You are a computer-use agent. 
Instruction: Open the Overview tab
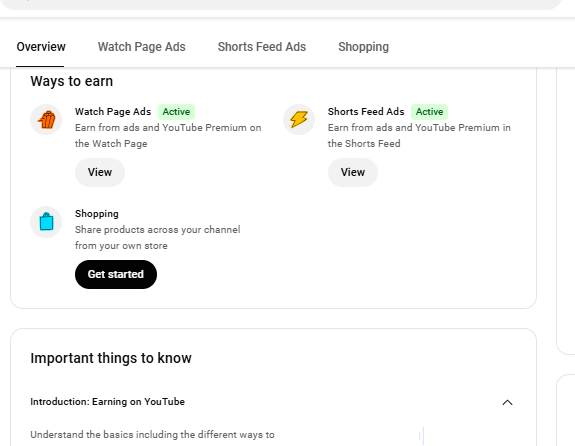[41, 47]
